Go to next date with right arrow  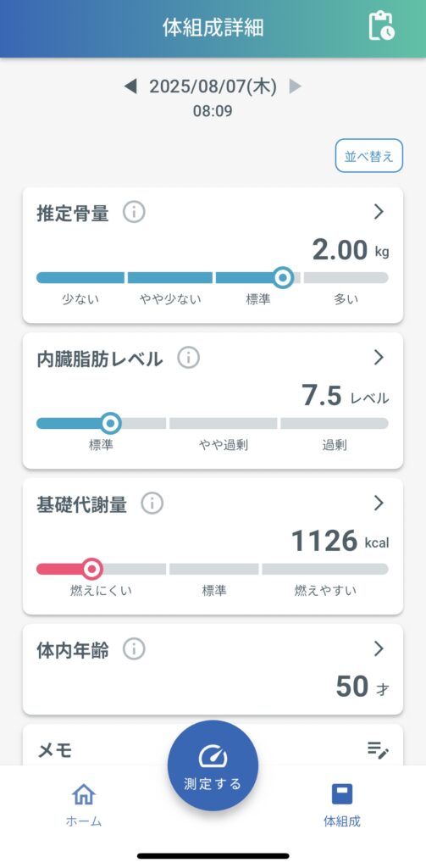click(296, 86)
